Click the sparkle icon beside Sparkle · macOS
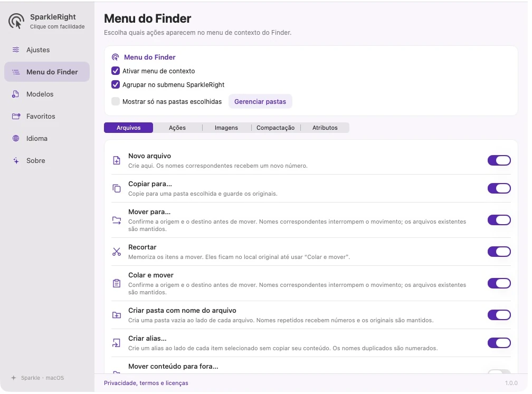The image size is (532, 394). pyautogui.click(x=14, y=378)
